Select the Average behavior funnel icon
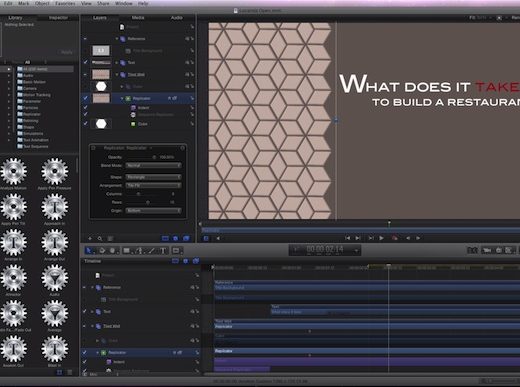Image resolution: width=520 pixels, height=387 pixels. pos(55,313)
